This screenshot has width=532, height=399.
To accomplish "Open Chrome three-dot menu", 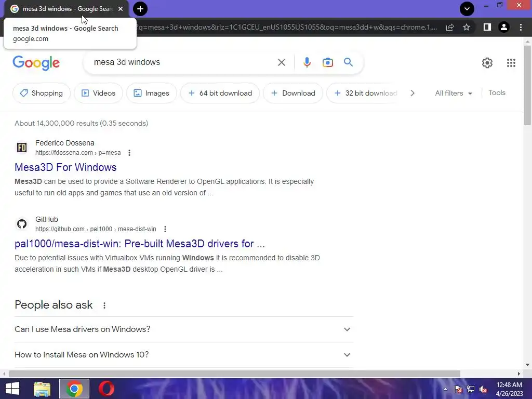I will pyautogui.click(x=521, y=27).
